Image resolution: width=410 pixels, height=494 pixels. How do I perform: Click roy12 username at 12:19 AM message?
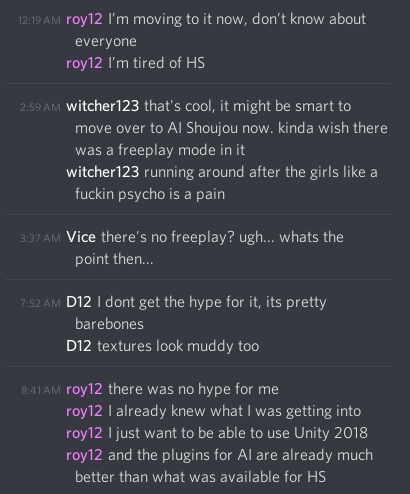(x=84, y=20)
